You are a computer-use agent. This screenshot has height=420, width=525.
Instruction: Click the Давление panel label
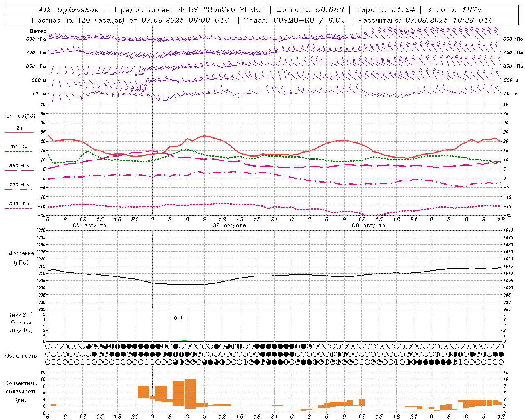[x=21, y=253]
